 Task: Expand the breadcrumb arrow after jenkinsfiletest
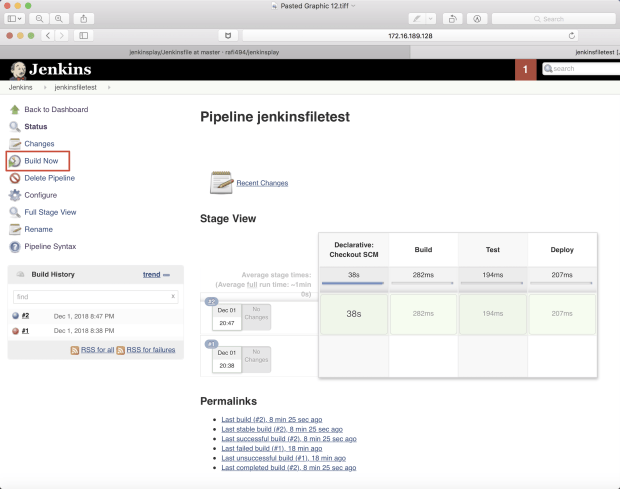(109, 87)
